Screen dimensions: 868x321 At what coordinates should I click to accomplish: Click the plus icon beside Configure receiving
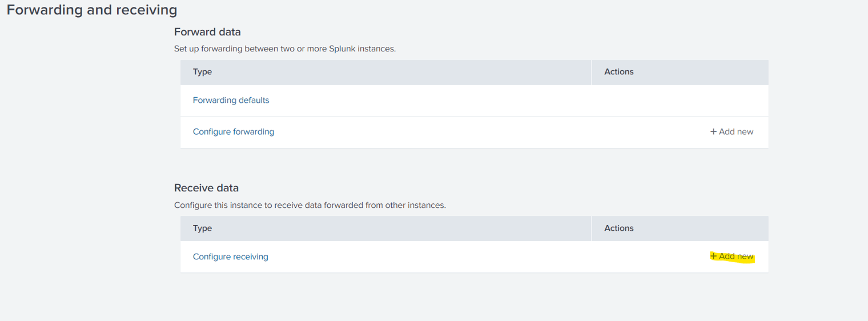[x=713, y=256]
